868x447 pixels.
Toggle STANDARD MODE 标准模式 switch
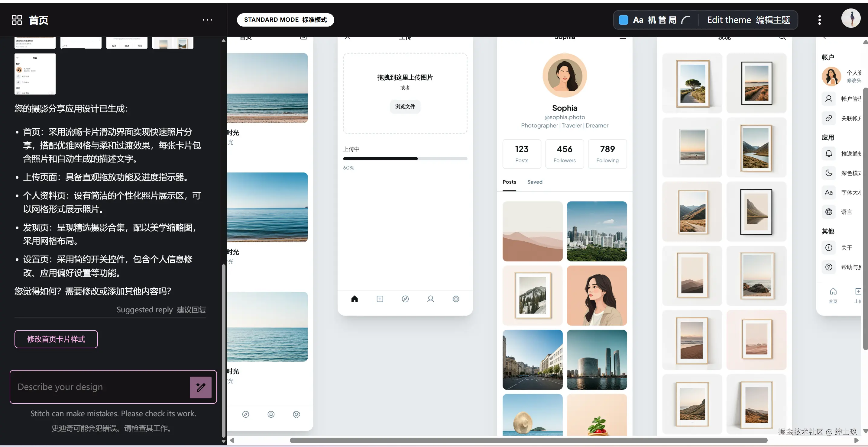285,20
